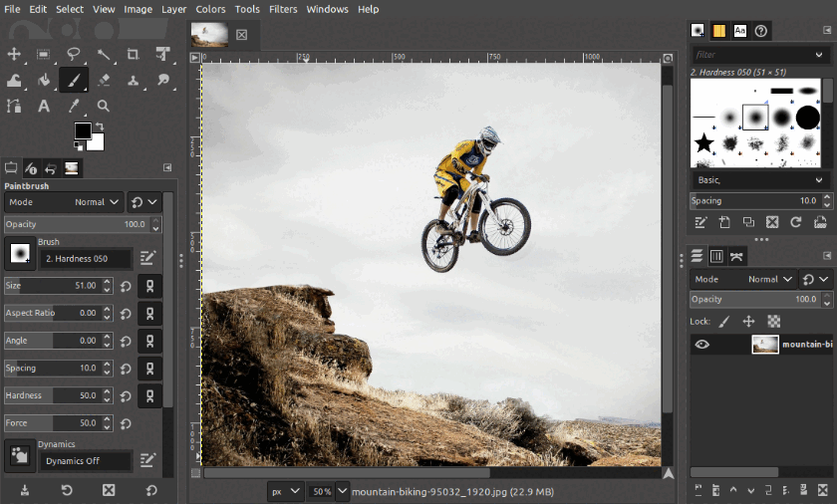Toggle lock alpha channel checkerboard icon
The width and height of the screenshot is (837, 504).
click(773, 322)
